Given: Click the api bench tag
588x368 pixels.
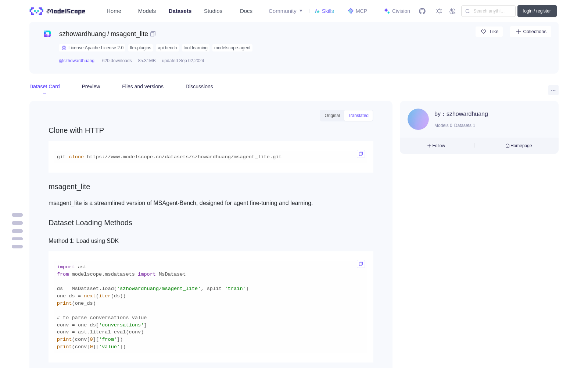Looking at the screenshot, I should [x=167, y=48].
